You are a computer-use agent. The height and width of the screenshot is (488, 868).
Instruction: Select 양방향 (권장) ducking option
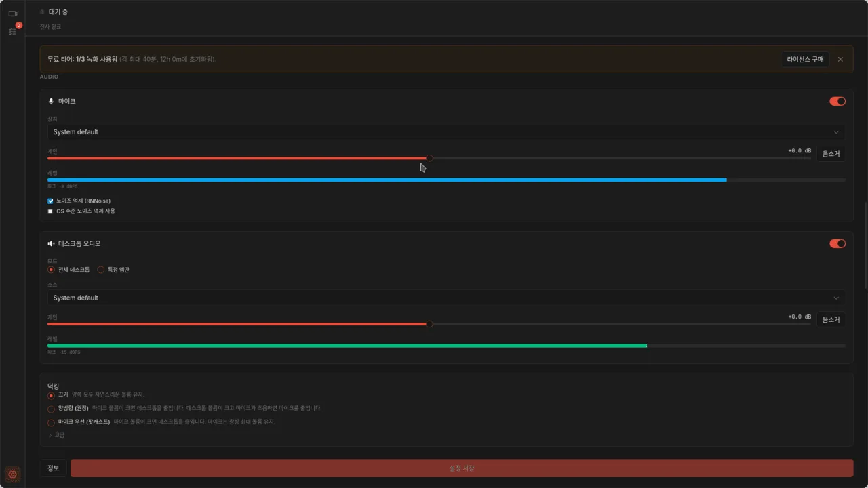[51, 409]
